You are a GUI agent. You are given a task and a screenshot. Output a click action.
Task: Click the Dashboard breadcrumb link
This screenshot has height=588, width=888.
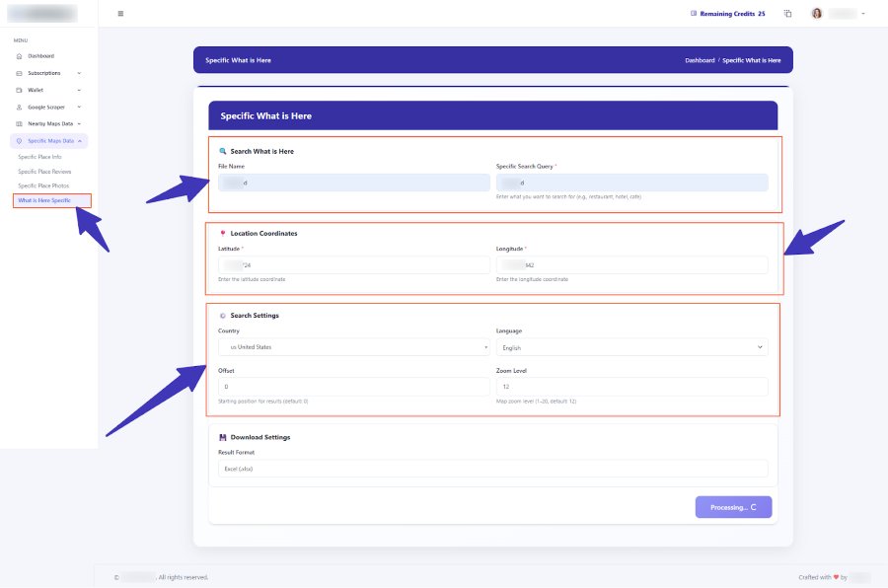[x=700, y=60]
